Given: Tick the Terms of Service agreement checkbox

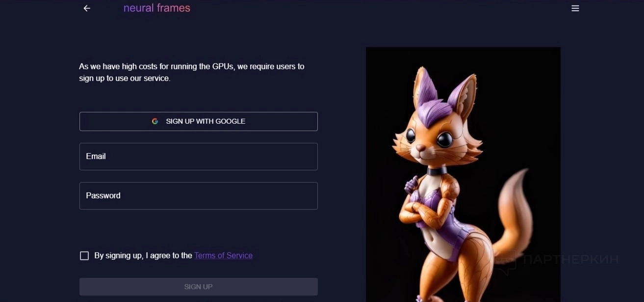Looking at the screenshot, I should (x=84, y=256).
